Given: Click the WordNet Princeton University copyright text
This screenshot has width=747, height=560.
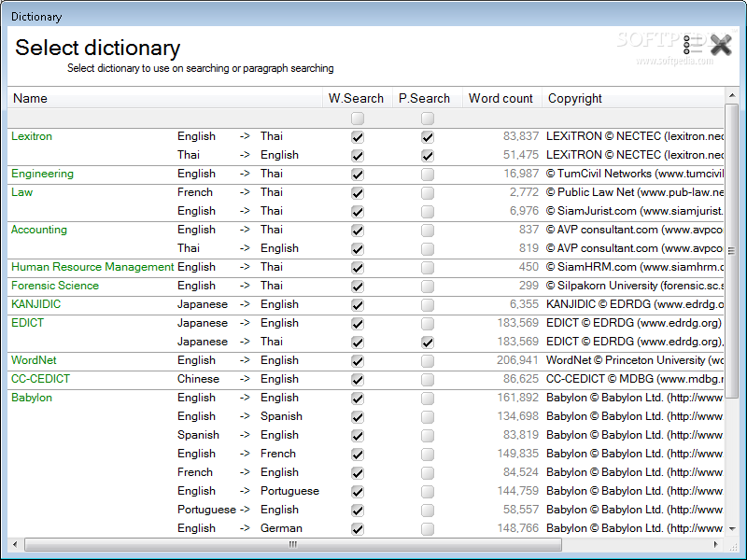Looking at the screenshot, I should click(635, 360).
